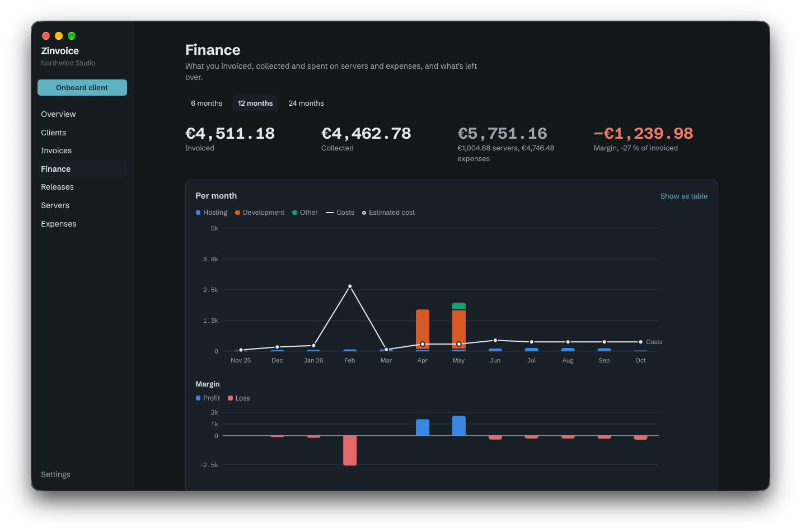Screen dimensions: 801x532
Task: Click the -€1,239.98 margin figure
Action: point(643,134)
